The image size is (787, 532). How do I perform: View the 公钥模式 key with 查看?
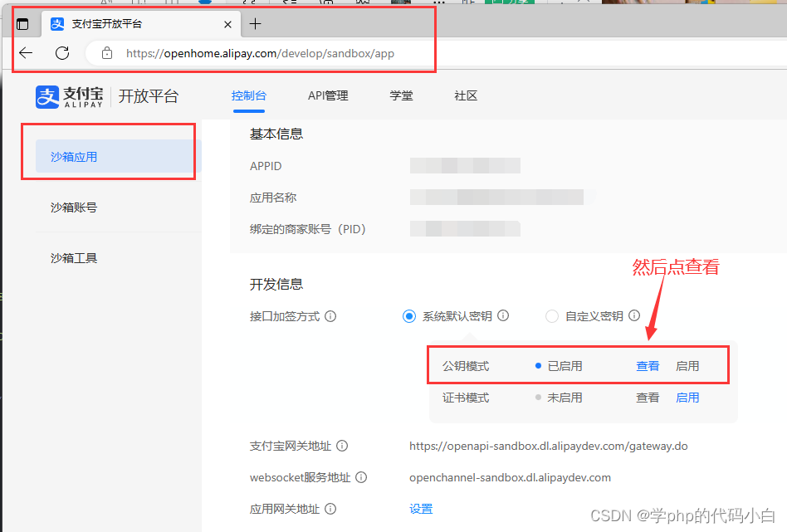tap(648, 365)
